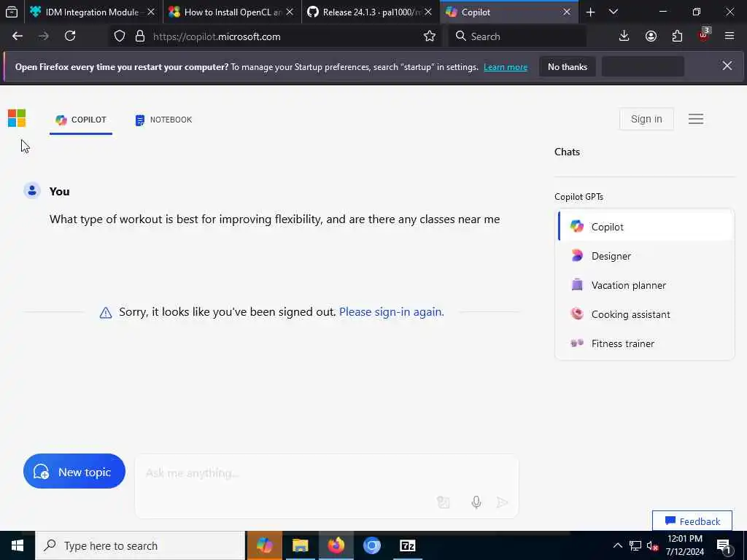
Task: Select the Designer GPT
Action: pos(646,256)
